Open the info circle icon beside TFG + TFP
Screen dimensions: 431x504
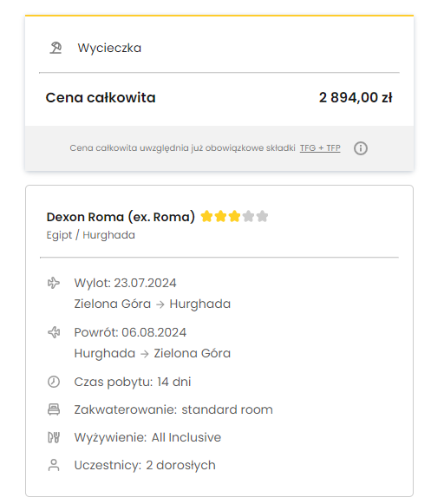pyautogui.click(x=361, y=148)
